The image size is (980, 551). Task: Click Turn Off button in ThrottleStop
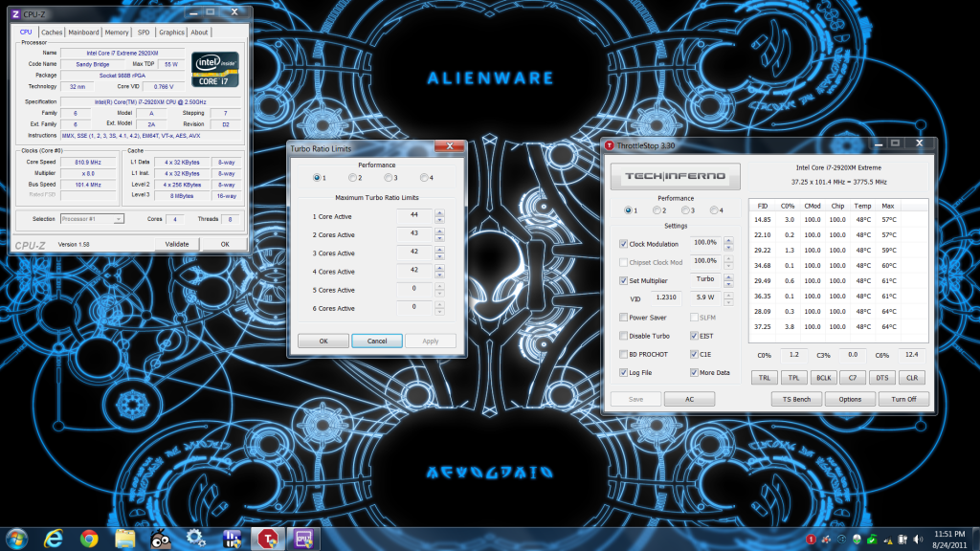pyautogui.click(x=903, y=399)
